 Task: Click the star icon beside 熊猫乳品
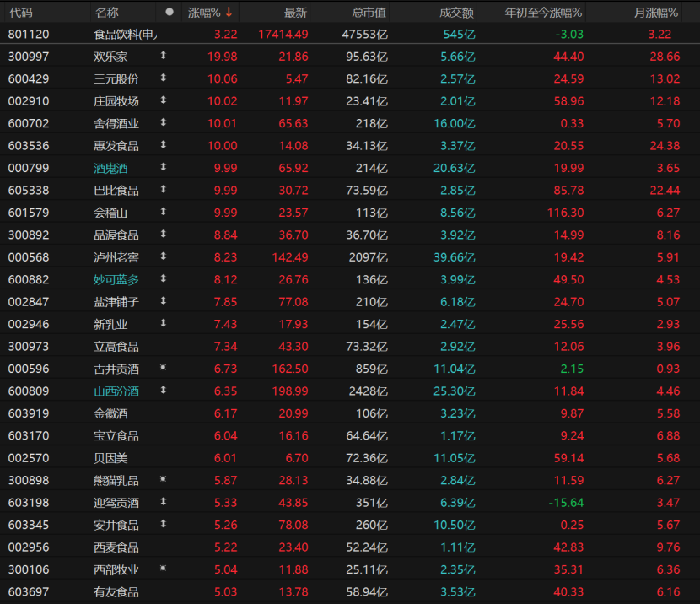(164, 479)
